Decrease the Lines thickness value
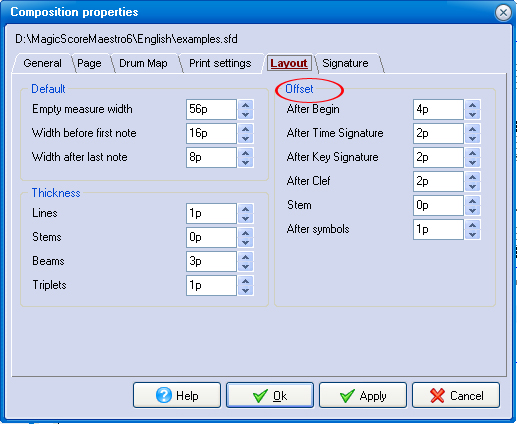 point(246,218)
